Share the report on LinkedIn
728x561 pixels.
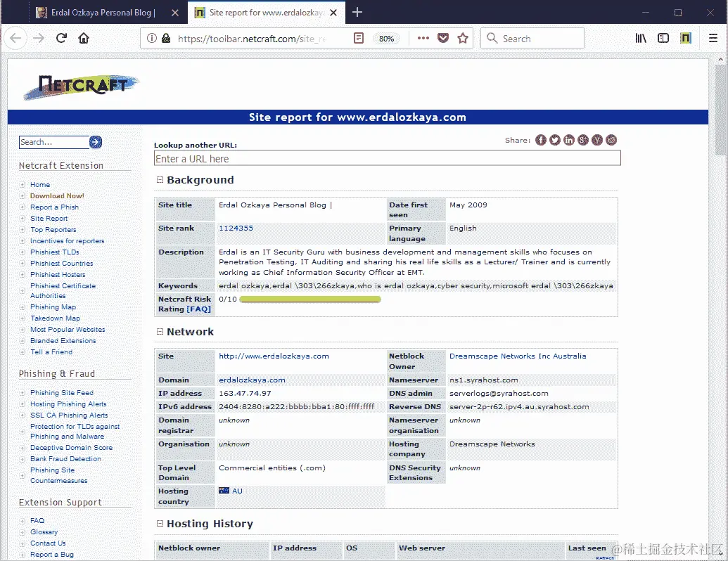pyautogui.click(x=569, y=140)
